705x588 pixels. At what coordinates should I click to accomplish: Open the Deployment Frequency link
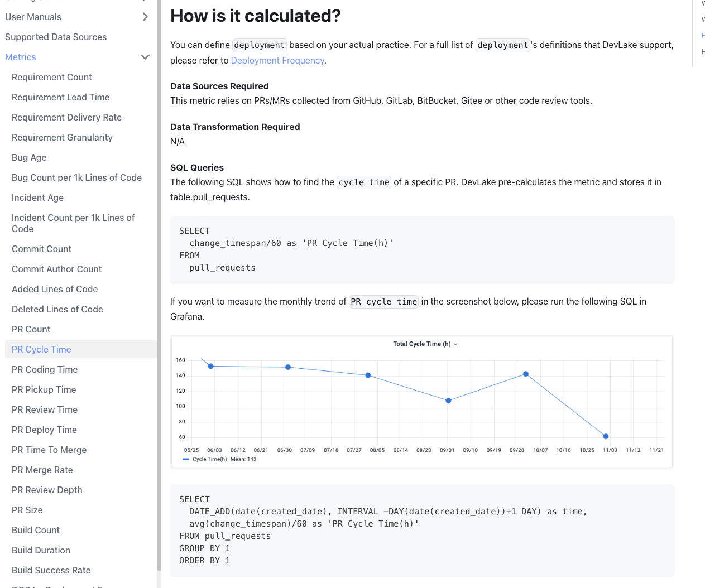click(277, 60)
